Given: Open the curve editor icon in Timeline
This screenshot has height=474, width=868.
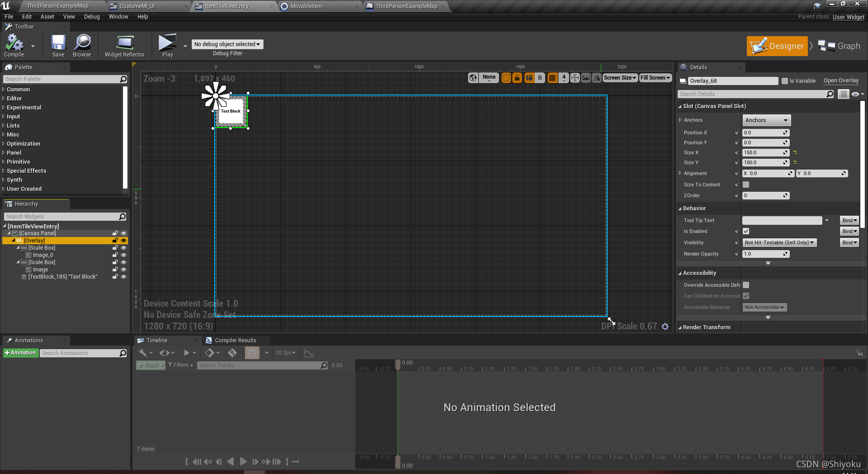Looking at the screenshot, I should (309, 353).
